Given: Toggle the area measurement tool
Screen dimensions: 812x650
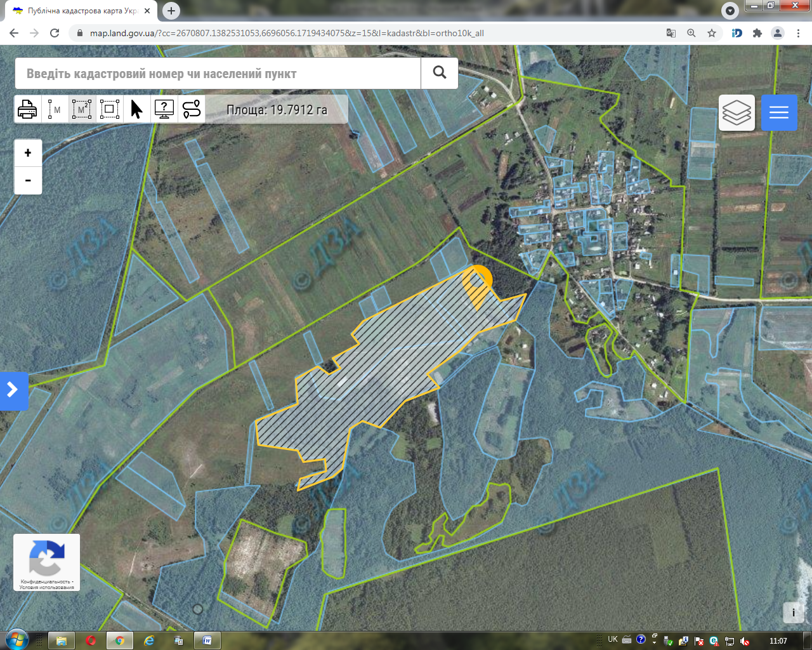Looking at the screenshot, I should click(x=82, y=109).
